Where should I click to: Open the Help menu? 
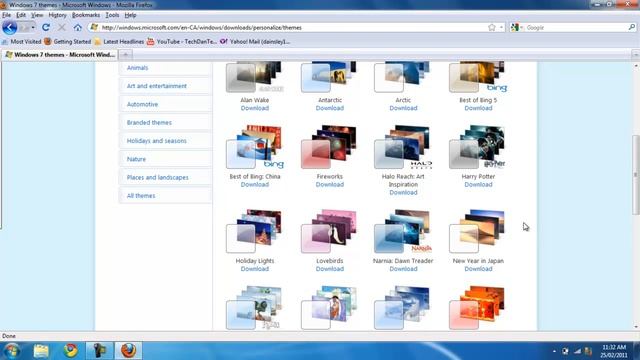coord(130,15)
